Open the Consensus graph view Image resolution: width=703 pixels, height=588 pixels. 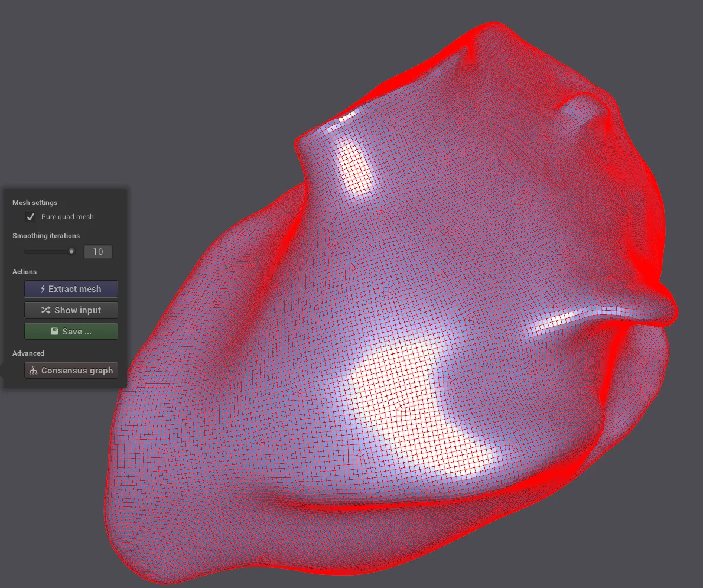[x=71, y=371]
